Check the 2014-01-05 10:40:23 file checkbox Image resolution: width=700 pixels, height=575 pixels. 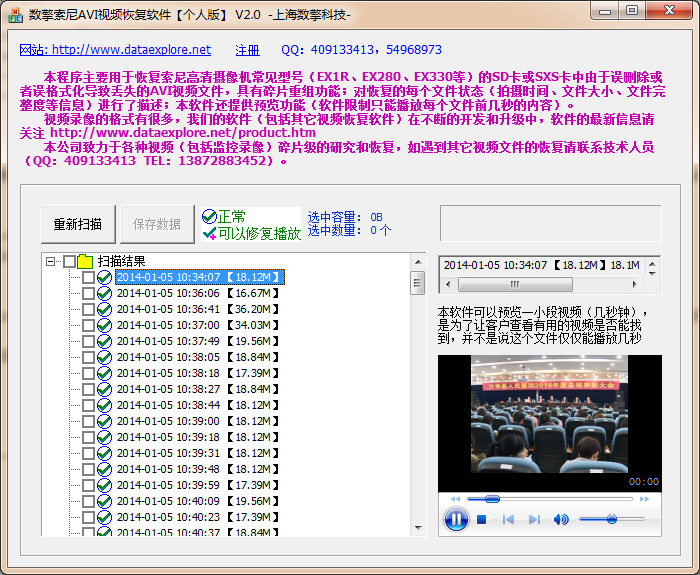(x=88, y=517)
